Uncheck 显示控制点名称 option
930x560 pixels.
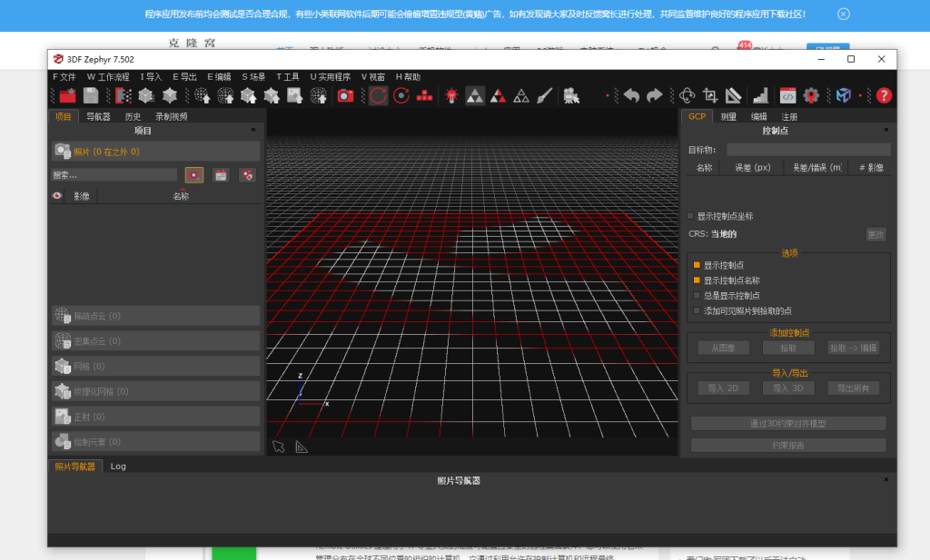(x=697, y=280)
